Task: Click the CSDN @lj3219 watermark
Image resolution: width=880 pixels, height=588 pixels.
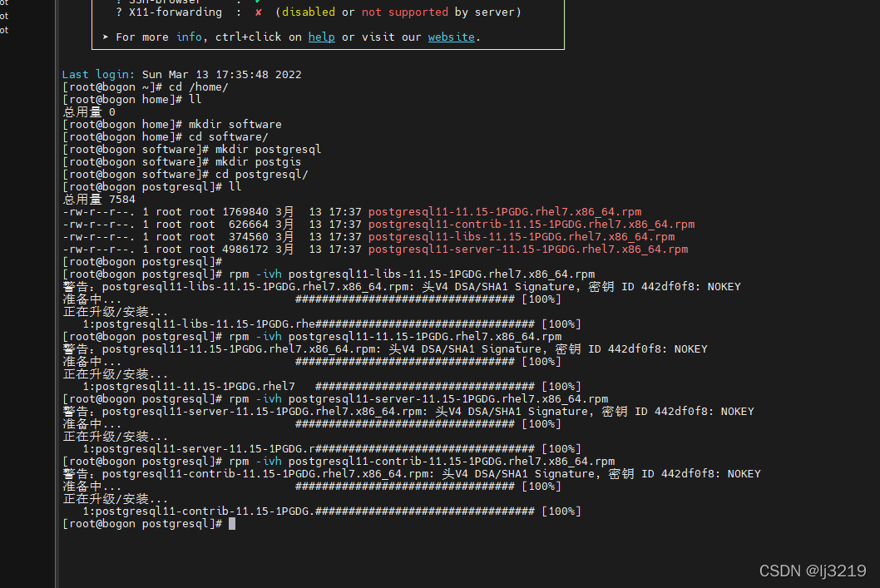Action: click(x=812, y=571)
